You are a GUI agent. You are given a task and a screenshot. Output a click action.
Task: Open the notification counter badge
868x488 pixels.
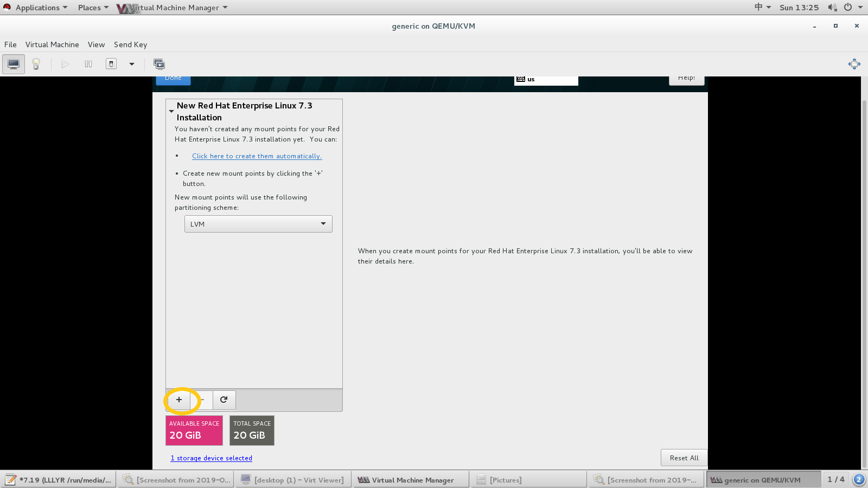click(x=859, y=479)
